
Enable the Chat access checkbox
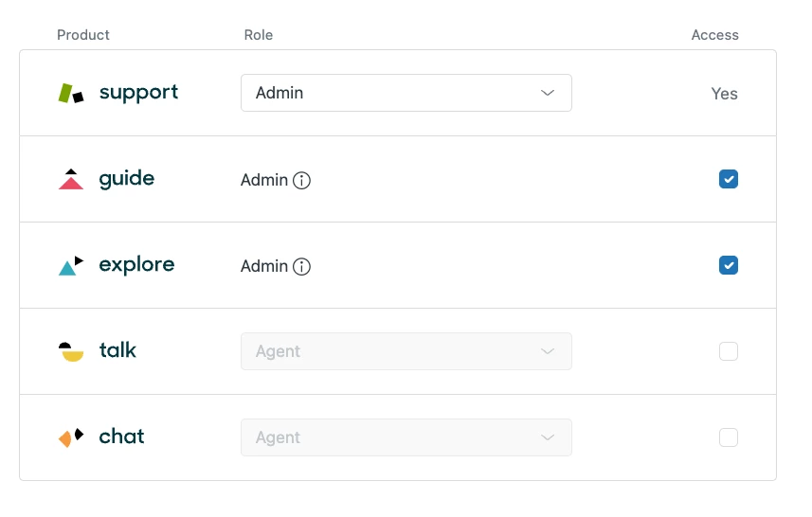[x=728, y=437]
